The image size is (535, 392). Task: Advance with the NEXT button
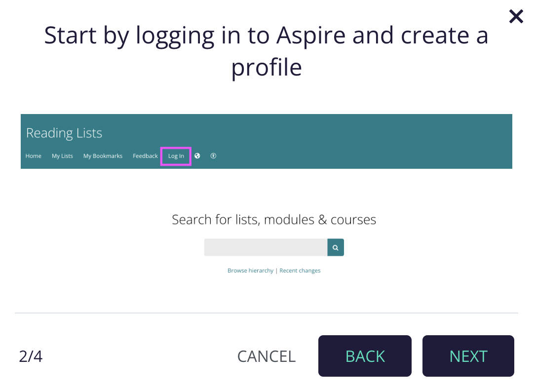point(468,356)
